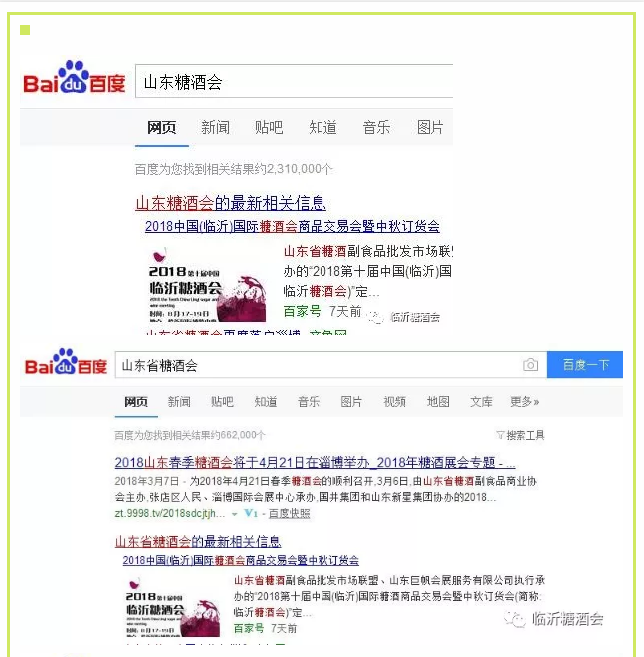Open link 山东糖酒会的最新相关信息
This screenshot has width=644, height=657.
(x=231, y=203)
